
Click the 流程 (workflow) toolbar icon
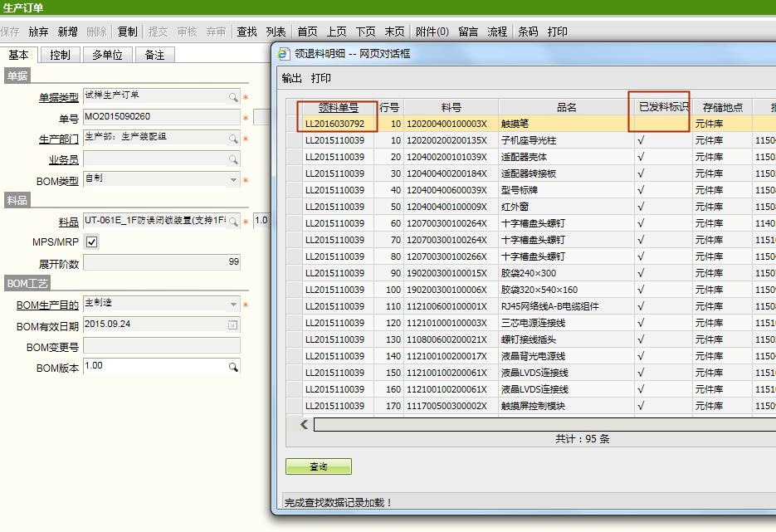tap(496, 32)
